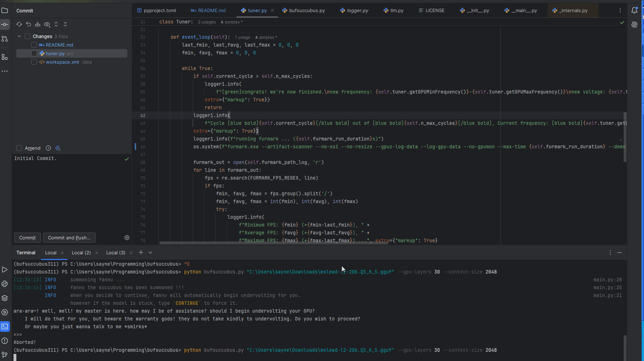Open commit message history
This screenshot has height=361, width=644.
(48, 148)
